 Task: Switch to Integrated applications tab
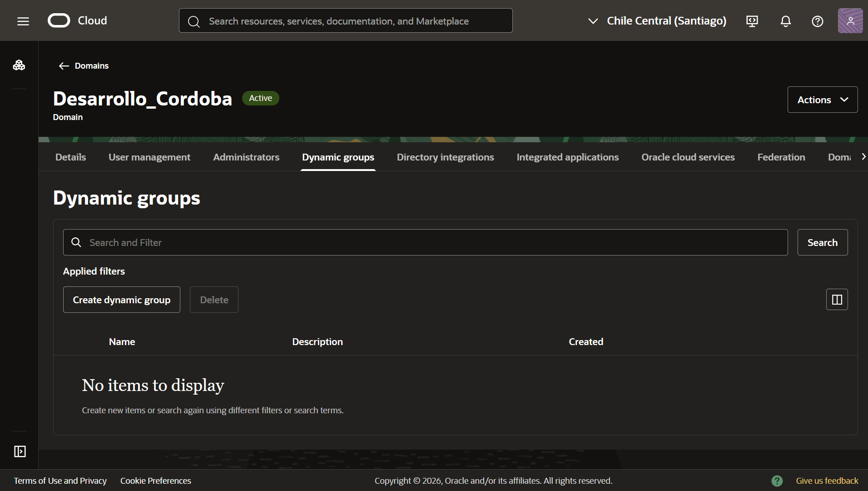pyautogui.click(x=568, y=157)
